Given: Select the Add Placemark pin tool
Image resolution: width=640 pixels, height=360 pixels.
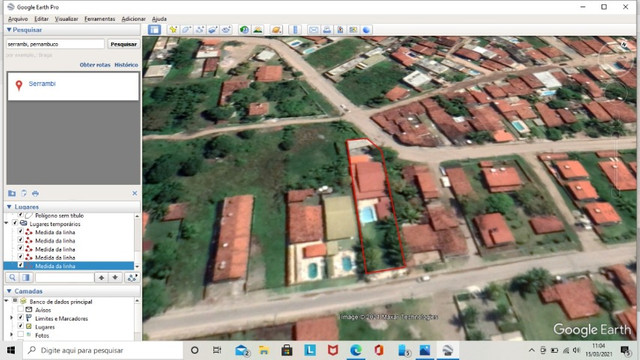Looking at the screenshot, I should [x=173, y=30].
